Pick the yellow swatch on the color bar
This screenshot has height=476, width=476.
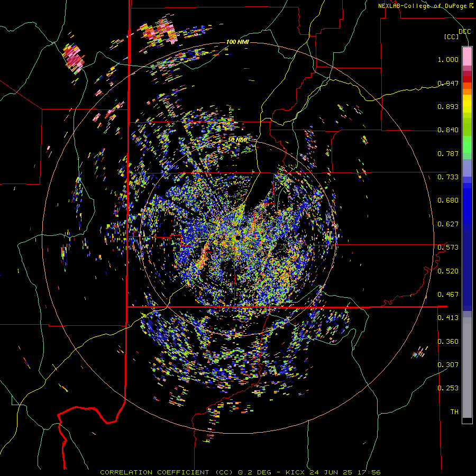[x=467, y=104]
